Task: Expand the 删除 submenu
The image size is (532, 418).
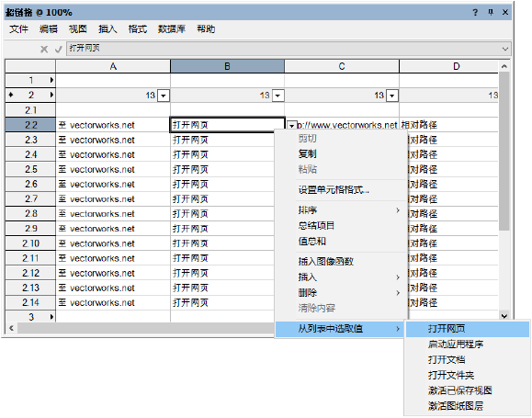Action: (x=398, y=292)
